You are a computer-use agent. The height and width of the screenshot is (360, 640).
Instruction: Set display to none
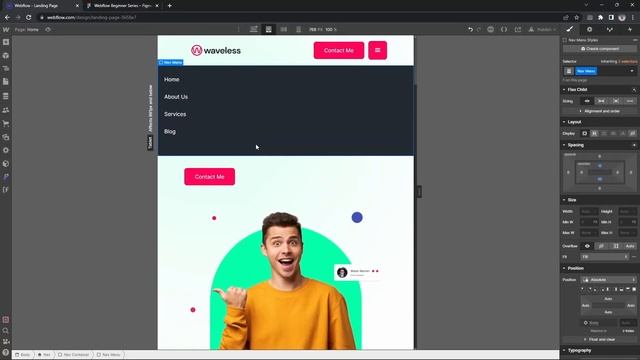tap(632, 133)
